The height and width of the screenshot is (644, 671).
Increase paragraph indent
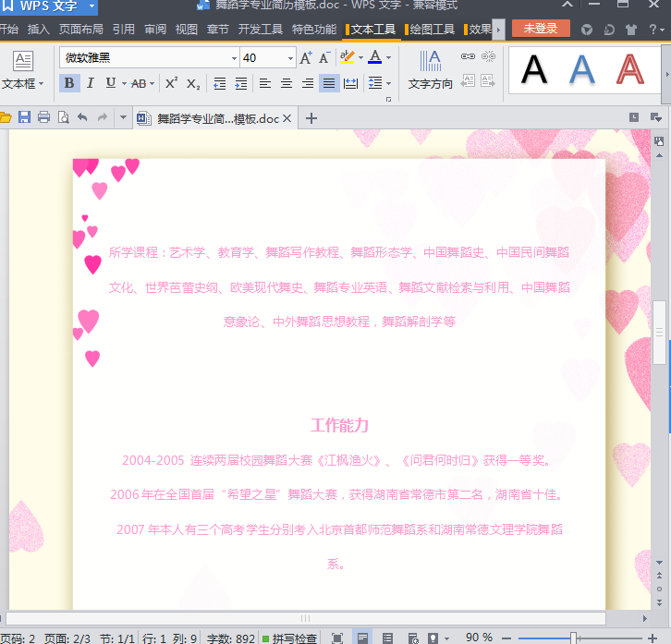point(241,83)
